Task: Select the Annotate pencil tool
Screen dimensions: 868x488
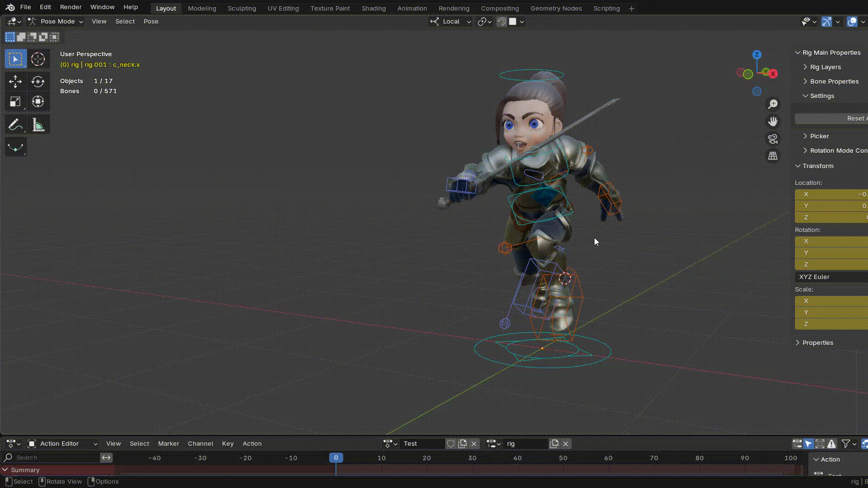Action: pos(15,125)
